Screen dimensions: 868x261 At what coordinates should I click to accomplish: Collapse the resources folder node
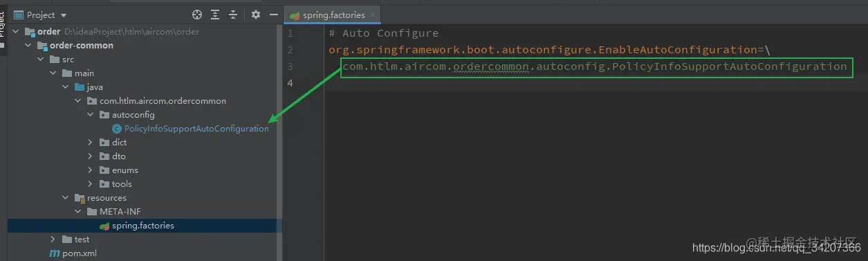pos(66,198)
